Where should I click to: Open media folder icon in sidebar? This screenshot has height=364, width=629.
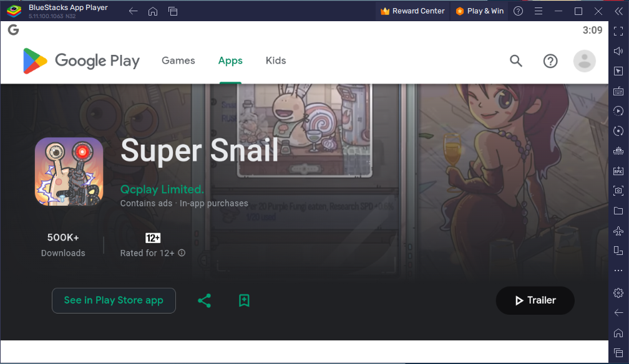[618, 211]
